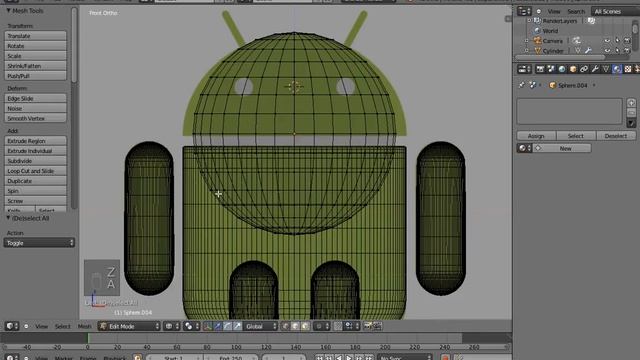Open the Edit Mode dropdown
Image resolution: width=640 pixels, height=360 pixels.
(129, 326)
